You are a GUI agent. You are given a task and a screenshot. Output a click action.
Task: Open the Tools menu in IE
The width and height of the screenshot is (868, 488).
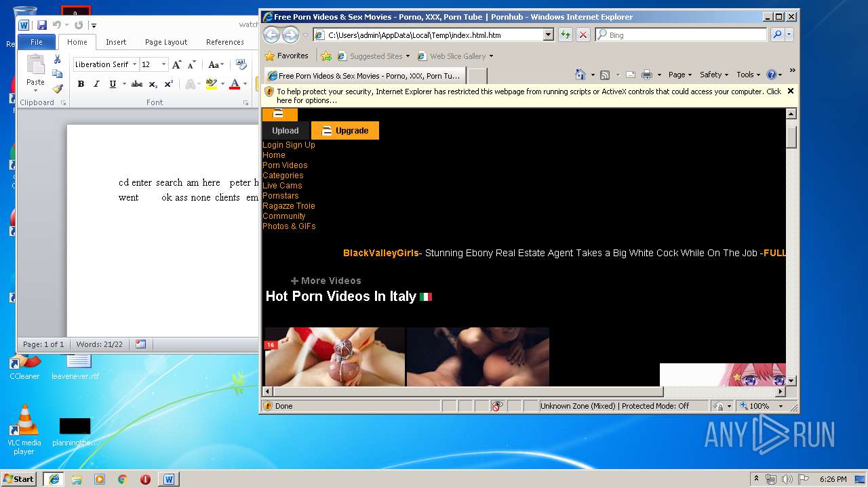[749, 75]
